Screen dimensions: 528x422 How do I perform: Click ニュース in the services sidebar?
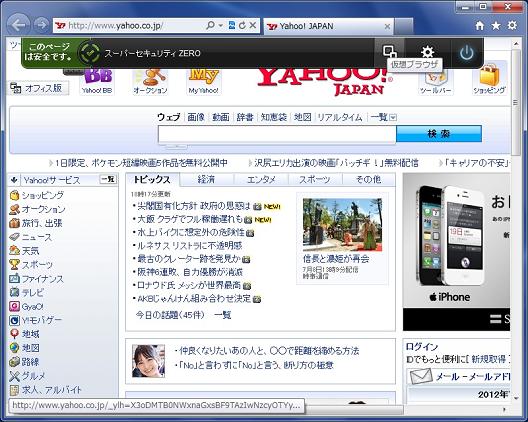(36, 237)
